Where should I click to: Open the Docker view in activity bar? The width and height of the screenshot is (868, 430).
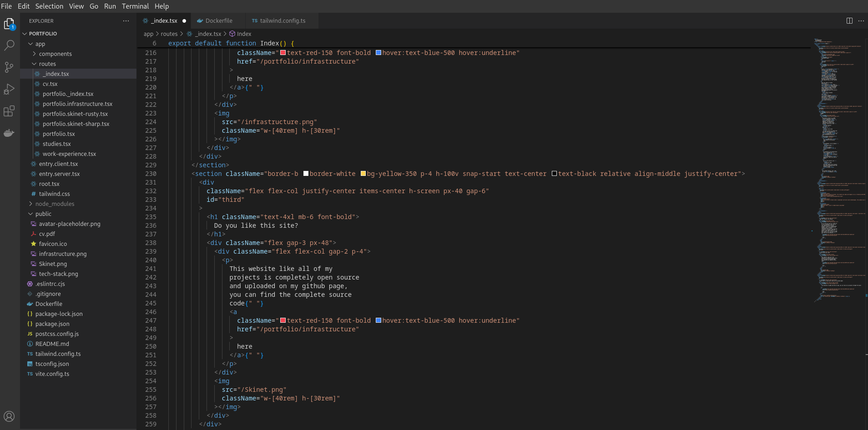click(x=9, y=133)
